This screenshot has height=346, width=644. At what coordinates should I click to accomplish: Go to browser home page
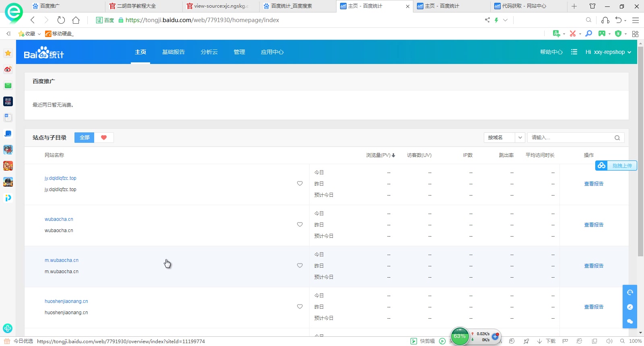coord(76,20)
